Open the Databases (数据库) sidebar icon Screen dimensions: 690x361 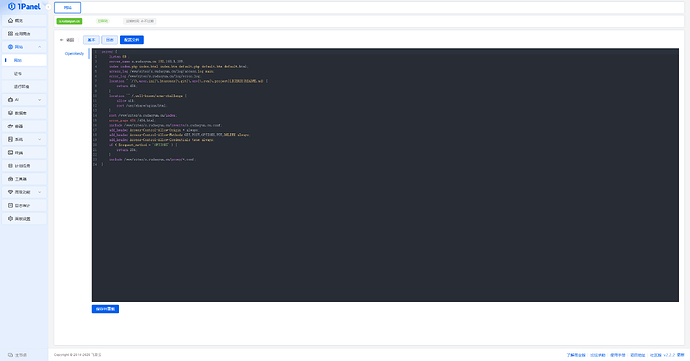tap(11, 113)
